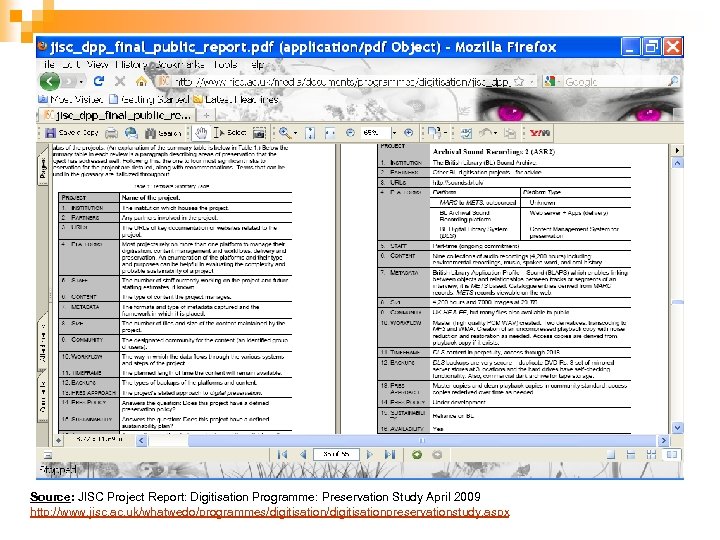The image size is (720, 540).
Task: Switch to Single Page layout
Action: coord(610,455)
